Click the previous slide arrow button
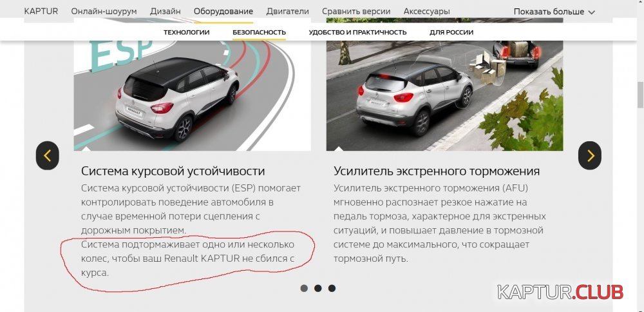The image size is (644, 312). (x=47, y=155)
